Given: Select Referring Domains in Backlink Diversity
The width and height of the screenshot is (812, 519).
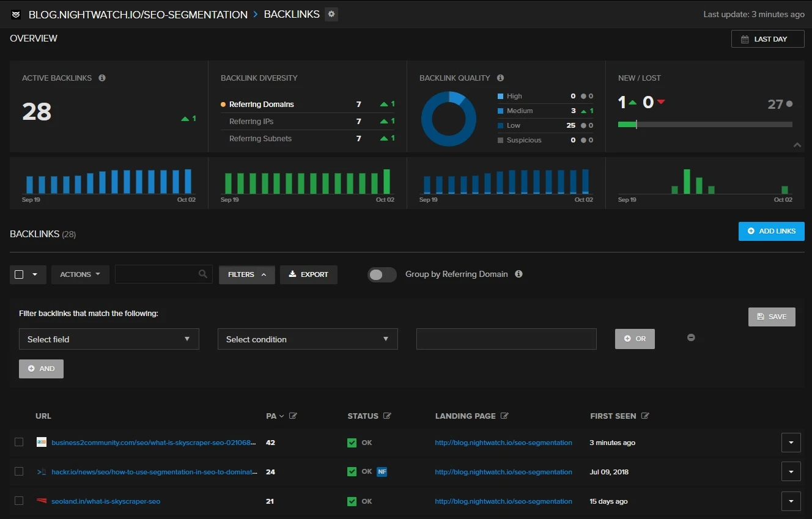Looking at the screenshot, I should click(261, 105).
